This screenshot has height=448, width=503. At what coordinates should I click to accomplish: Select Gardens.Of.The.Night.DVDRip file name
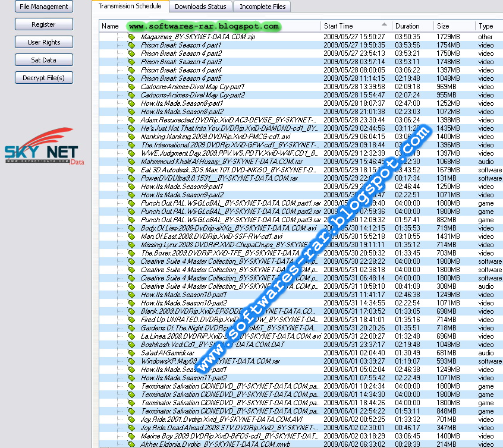tap(229, 328)
